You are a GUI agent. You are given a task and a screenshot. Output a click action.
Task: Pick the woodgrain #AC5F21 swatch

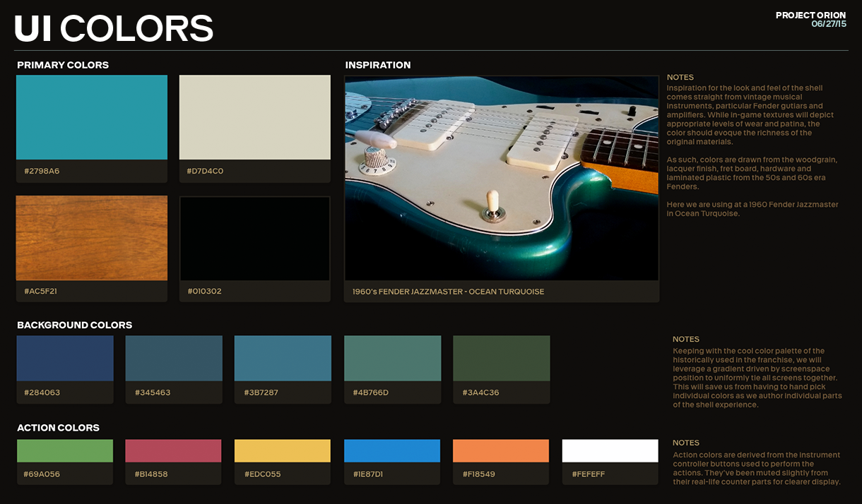(x=92, y=238)
